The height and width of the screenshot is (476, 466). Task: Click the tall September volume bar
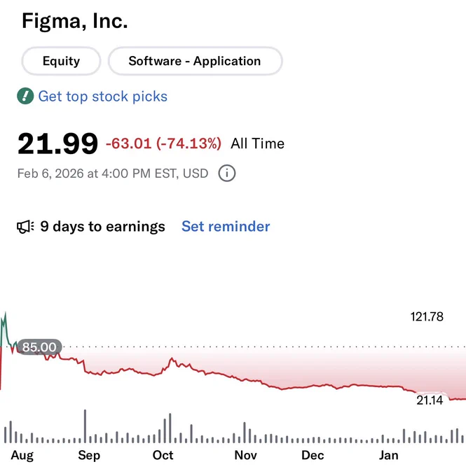click(85, 426)
